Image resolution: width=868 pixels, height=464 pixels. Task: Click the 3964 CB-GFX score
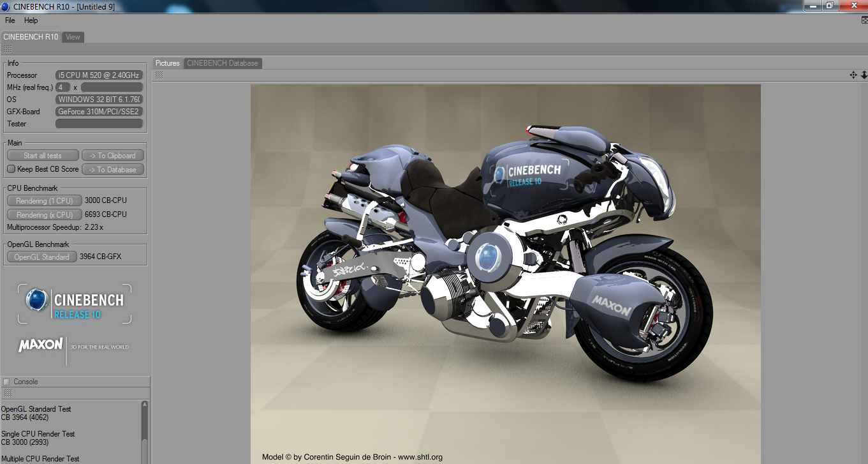[101, 257]
